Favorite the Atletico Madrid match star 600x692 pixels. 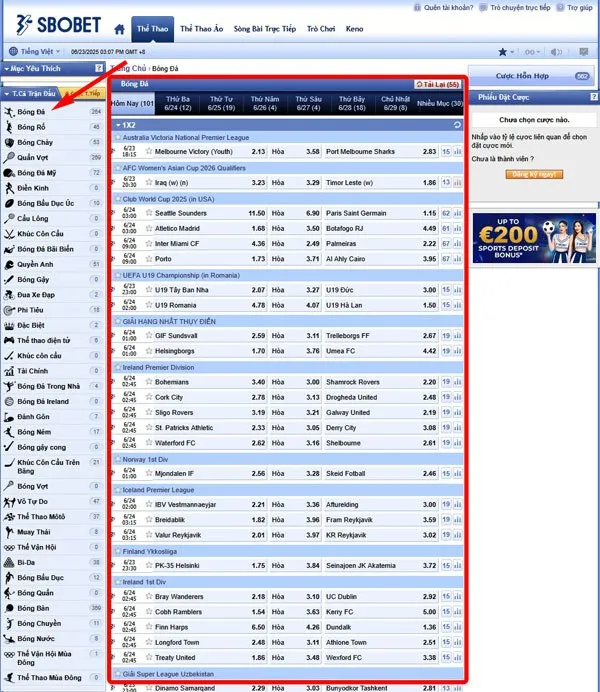[x=149, y=228]
